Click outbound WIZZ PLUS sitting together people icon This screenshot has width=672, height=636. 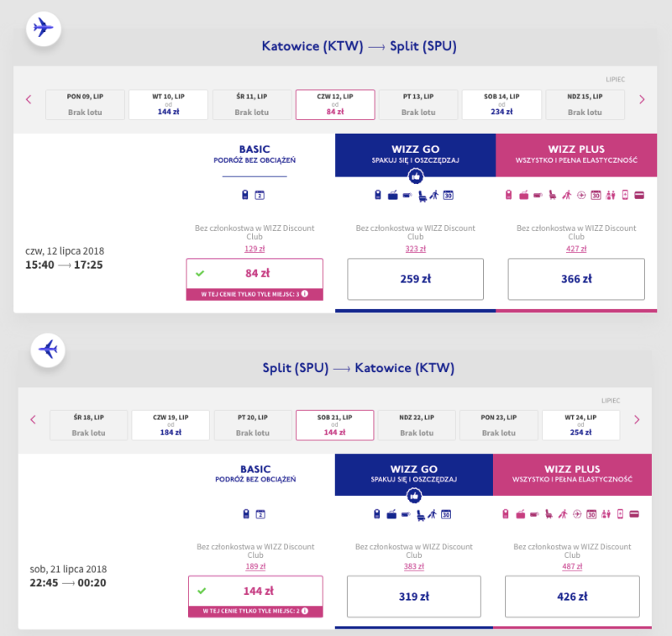point(611,196)
